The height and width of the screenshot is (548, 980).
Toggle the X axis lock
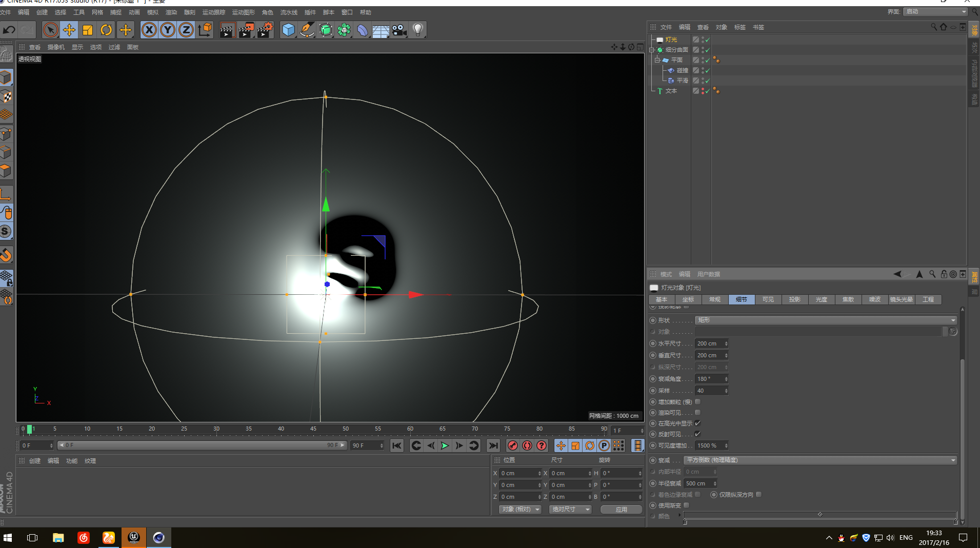149,30
